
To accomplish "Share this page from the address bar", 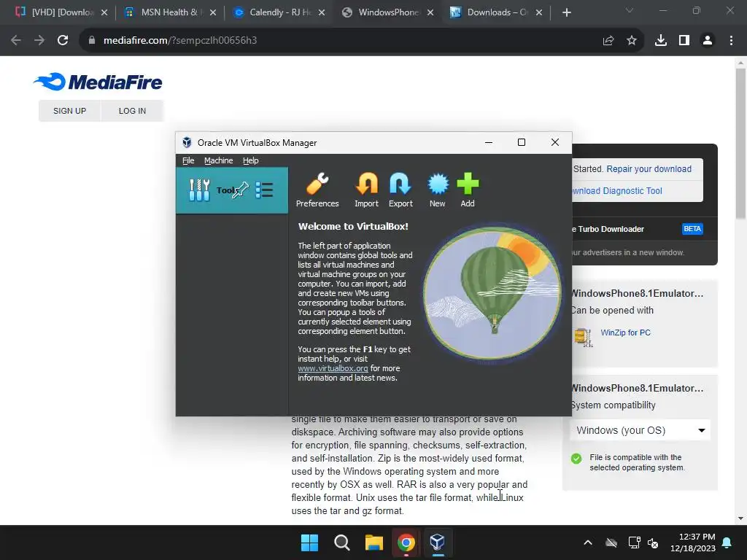I will [608, 41].
